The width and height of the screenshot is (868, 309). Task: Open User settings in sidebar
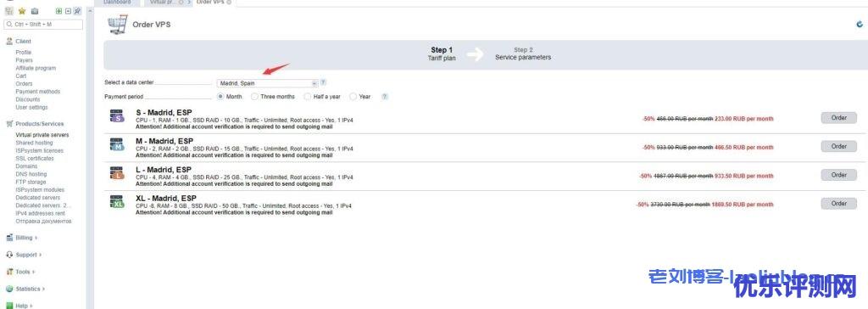(x=32, y=107)
